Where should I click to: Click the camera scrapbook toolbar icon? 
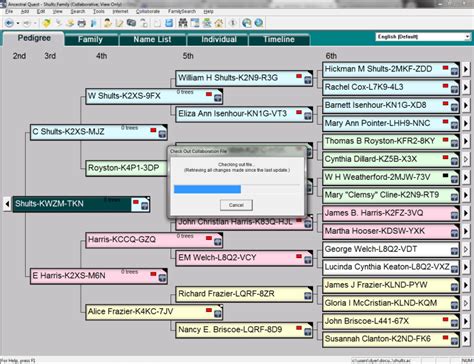point(131,23)
